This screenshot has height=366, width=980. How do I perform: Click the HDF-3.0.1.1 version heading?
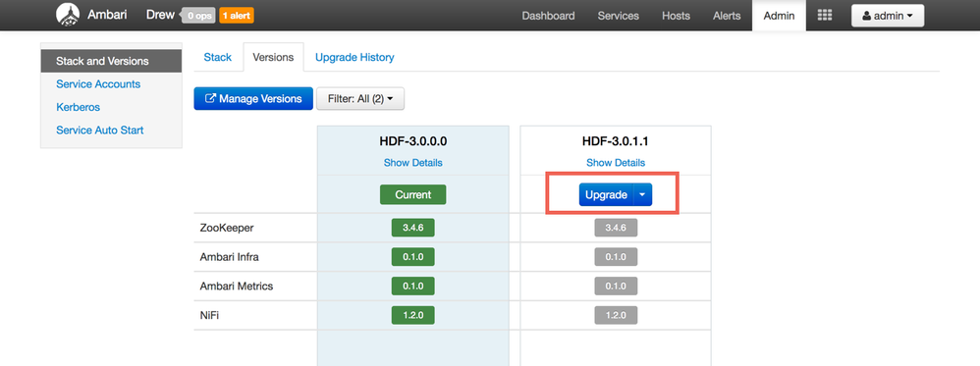coord(616,141)
